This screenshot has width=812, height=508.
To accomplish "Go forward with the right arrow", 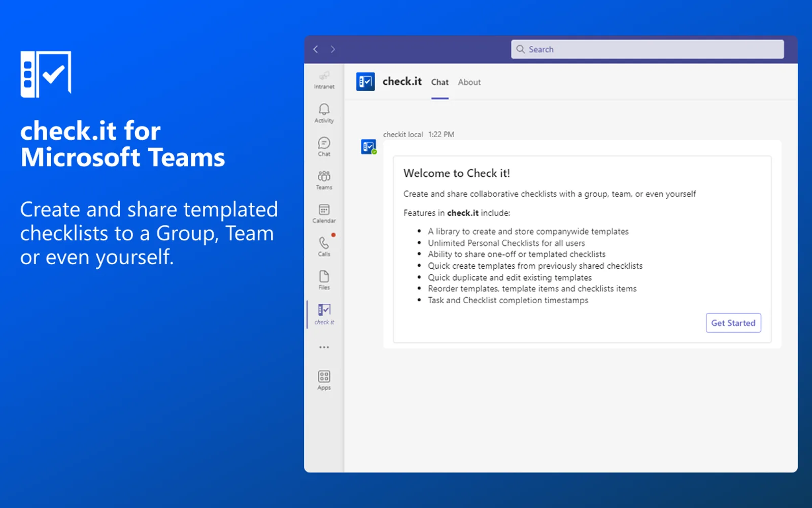I will tap(333, 49).
